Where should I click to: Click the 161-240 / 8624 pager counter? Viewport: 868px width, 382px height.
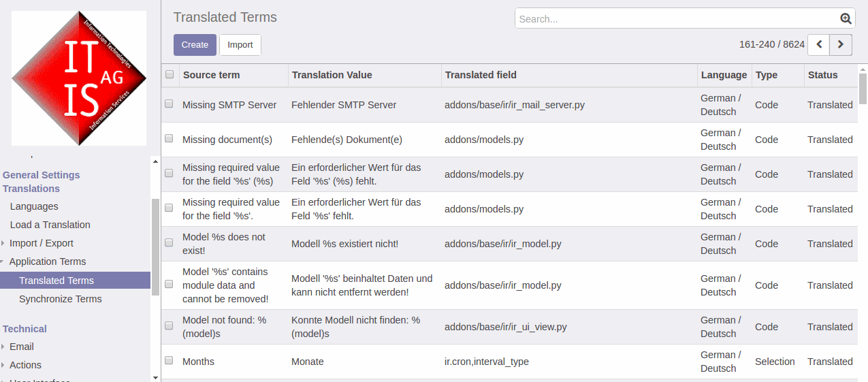(772, 44)
